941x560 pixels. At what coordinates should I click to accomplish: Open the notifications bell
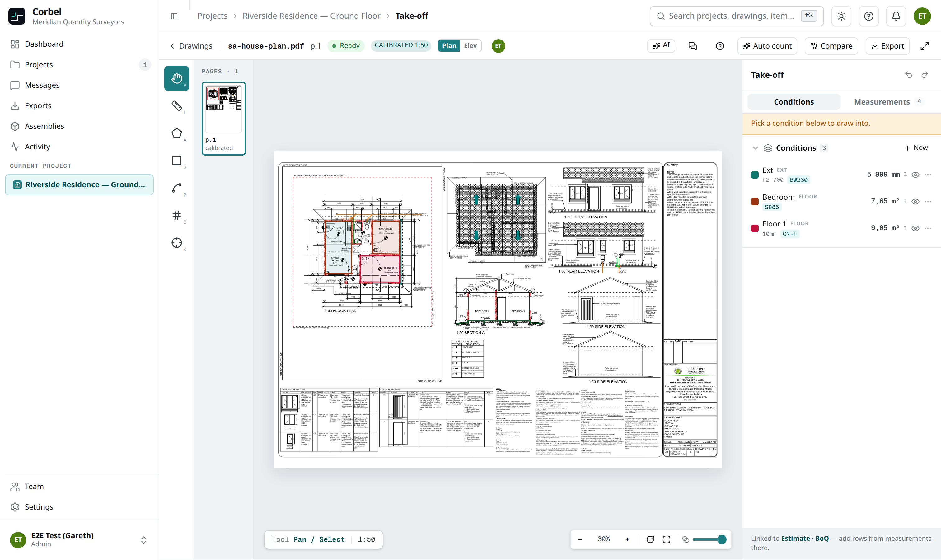(896, 16)
